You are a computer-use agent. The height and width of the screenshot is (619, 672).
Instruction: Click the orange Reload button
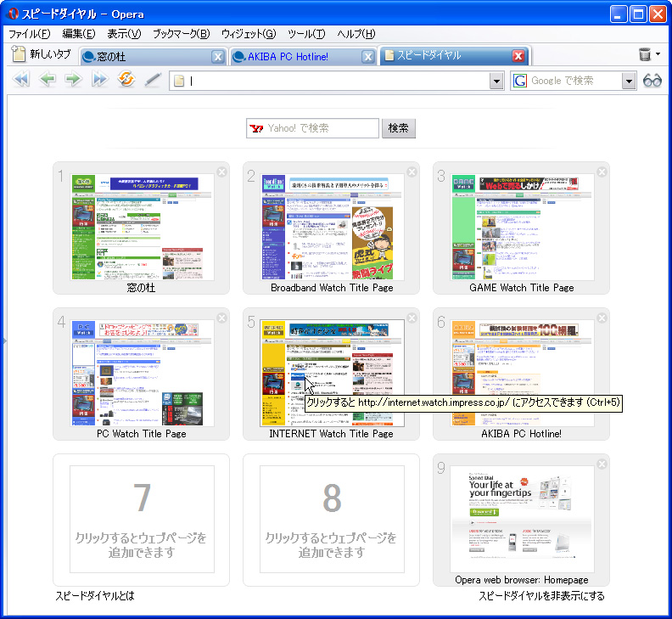coord(126,79)
